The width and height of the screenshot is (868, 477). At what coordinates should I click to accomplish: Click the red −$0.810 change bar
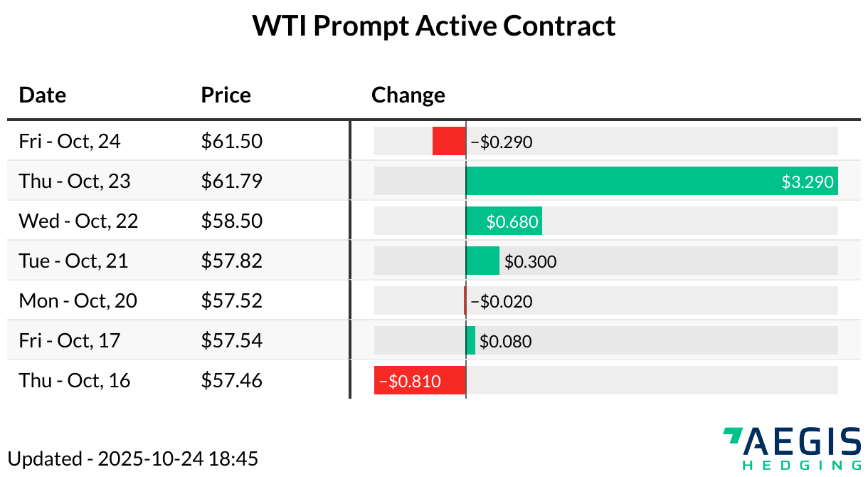coord(420,380)
